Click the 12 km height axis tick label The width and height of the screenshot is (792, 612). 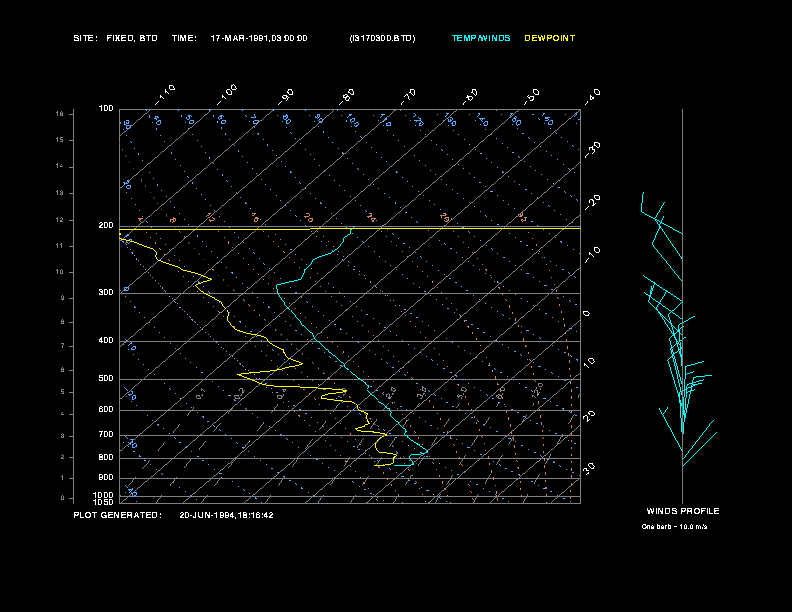(60, 220)
